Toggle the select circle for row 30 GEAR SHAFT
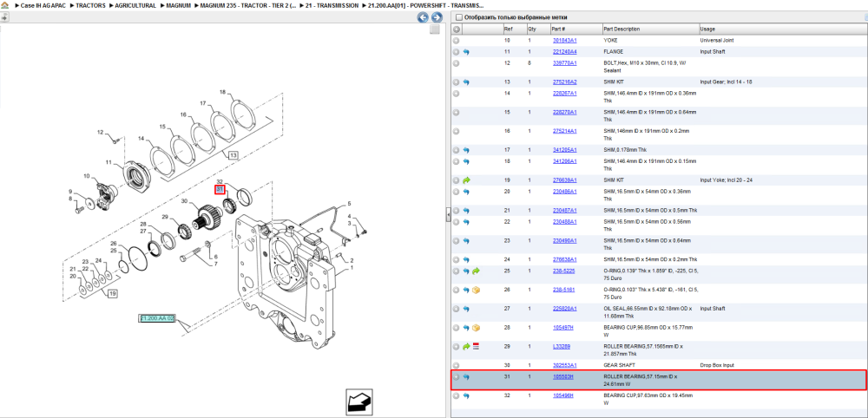Image resolution: width=868 pixels, height=418 pixels. coord(457,365)
